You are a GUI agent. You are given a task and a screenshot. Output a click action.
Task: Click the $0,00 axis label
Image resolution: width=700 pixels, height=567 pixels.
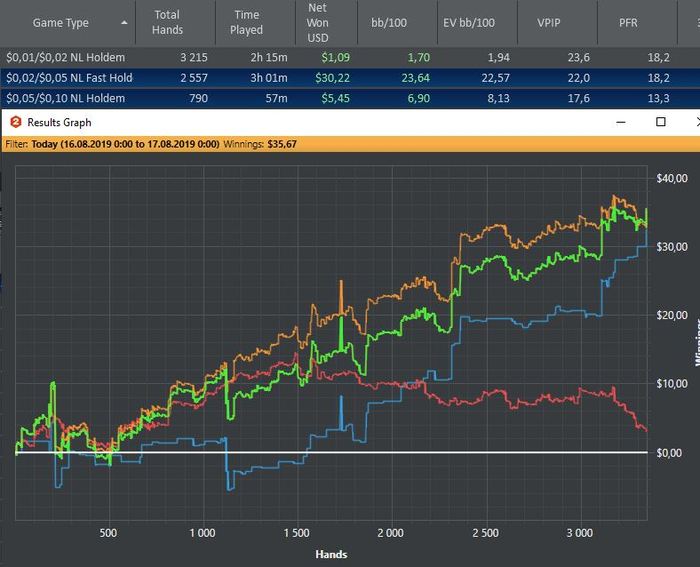click(x=669, y=453)
